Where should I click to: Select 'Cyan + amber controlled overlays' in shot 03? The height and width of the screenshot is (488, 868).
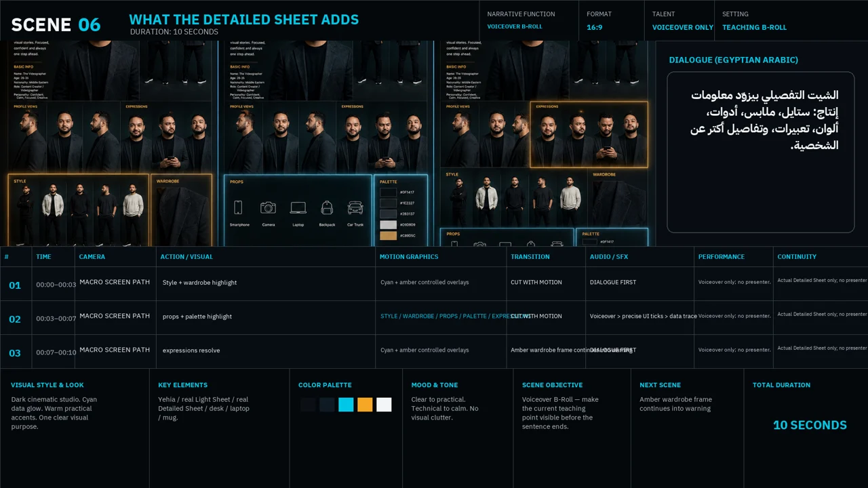425,350
